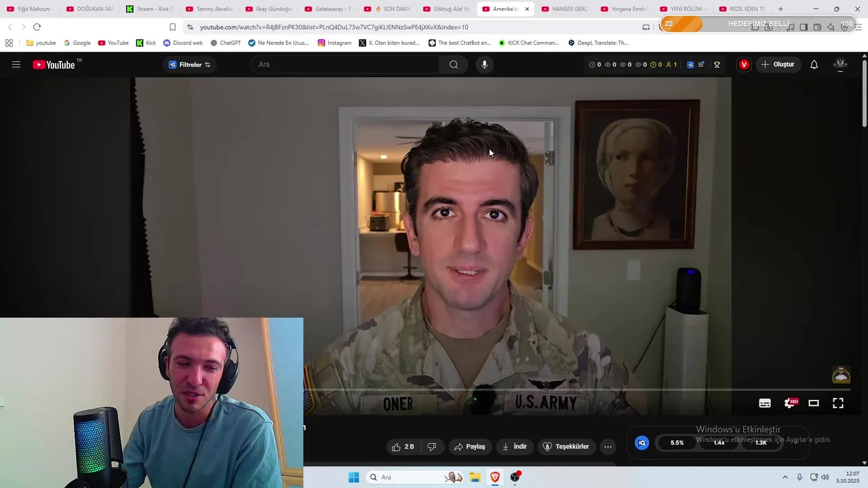Toggle video subtitles captions

(765, 403)
